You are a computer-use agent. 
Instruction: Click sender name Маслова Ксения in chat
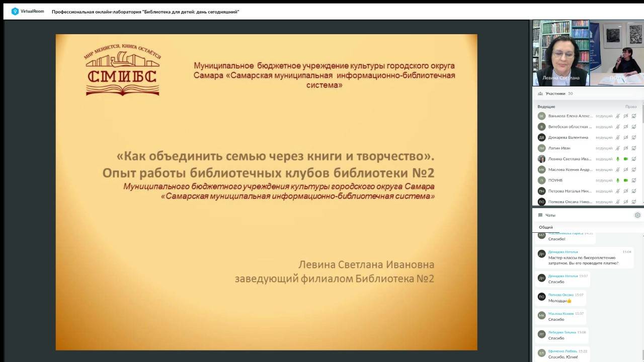(x=561, y=313)
